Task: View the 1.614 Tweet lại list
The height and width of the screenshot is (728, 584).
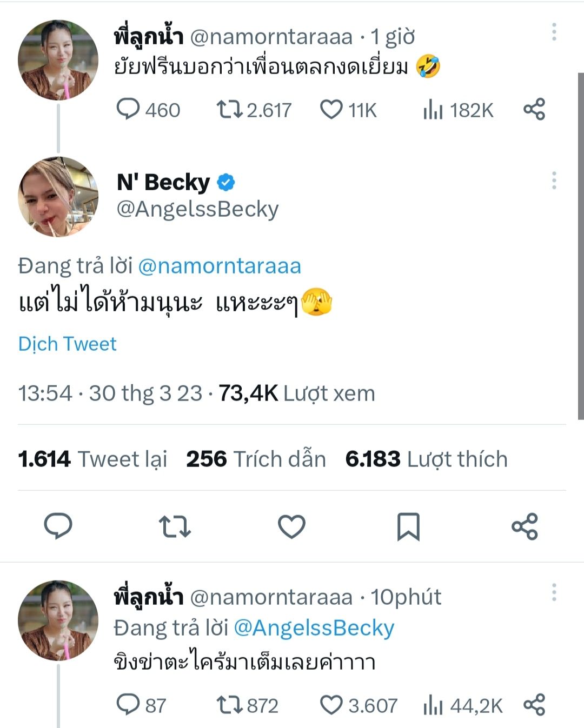Action: [x=92, y=459]
